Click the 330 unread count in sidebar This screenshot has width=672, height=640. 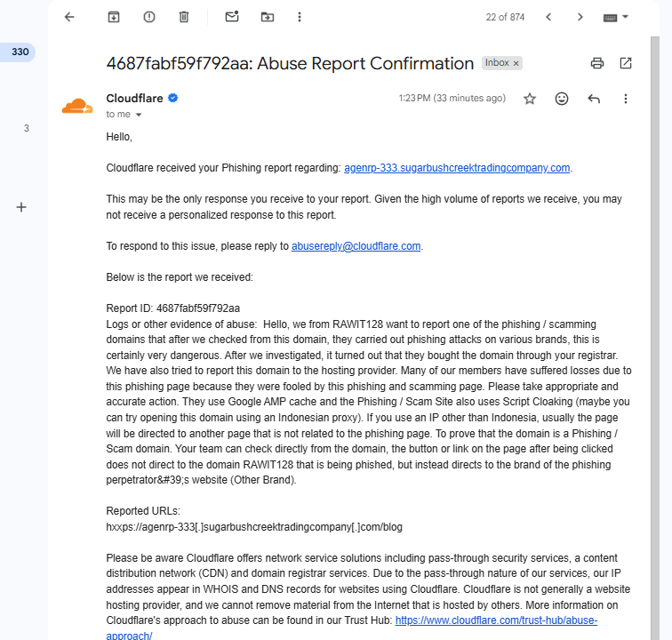(20, 52)
